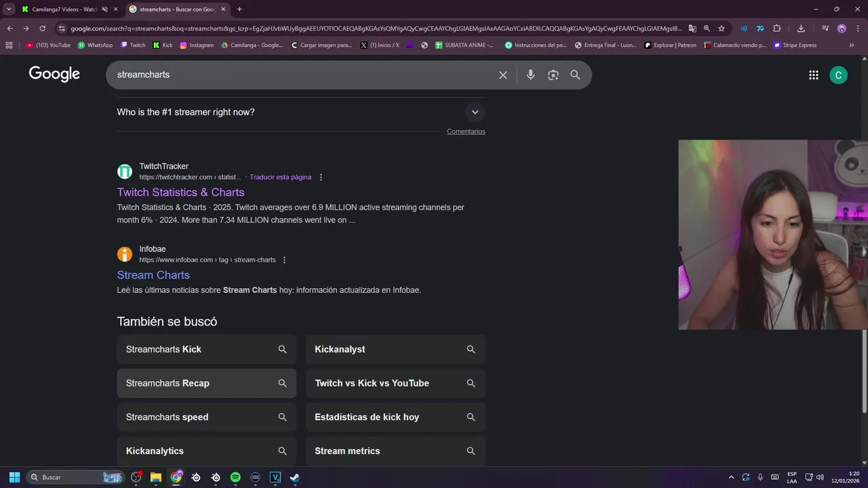Search related 'Twitch vs Kick vs YouTube'

(395, 384)
